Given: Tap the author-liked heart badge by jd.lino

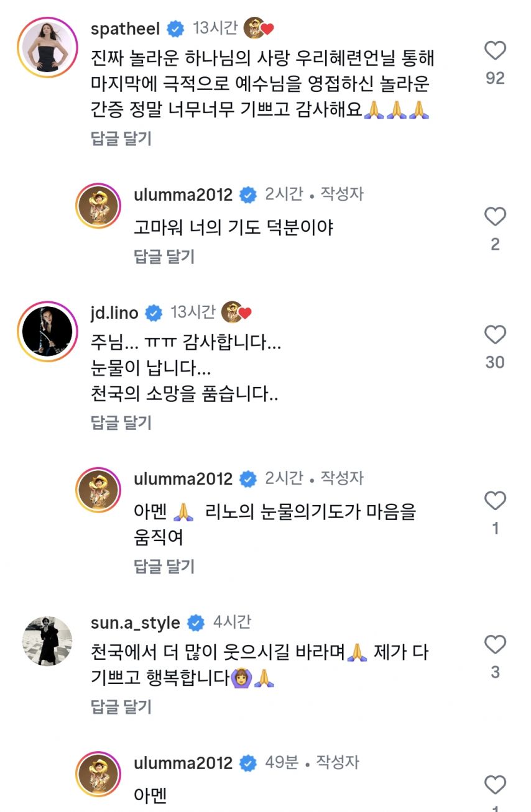Looking at the screenshot, I should pyautogui.click(x=236, y=312).
